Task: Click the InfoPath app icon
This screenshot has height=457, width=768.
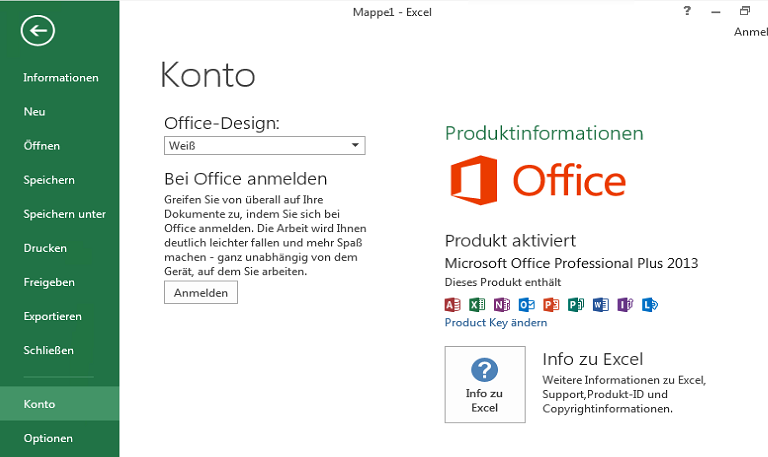Action: [625, 305]
